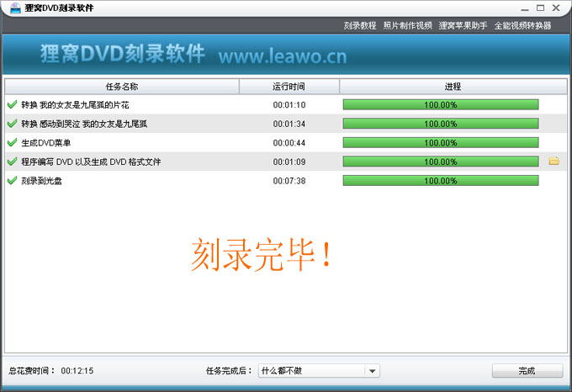Click the 任务完成后 label

pyautogui.click(x=229, y=371)
